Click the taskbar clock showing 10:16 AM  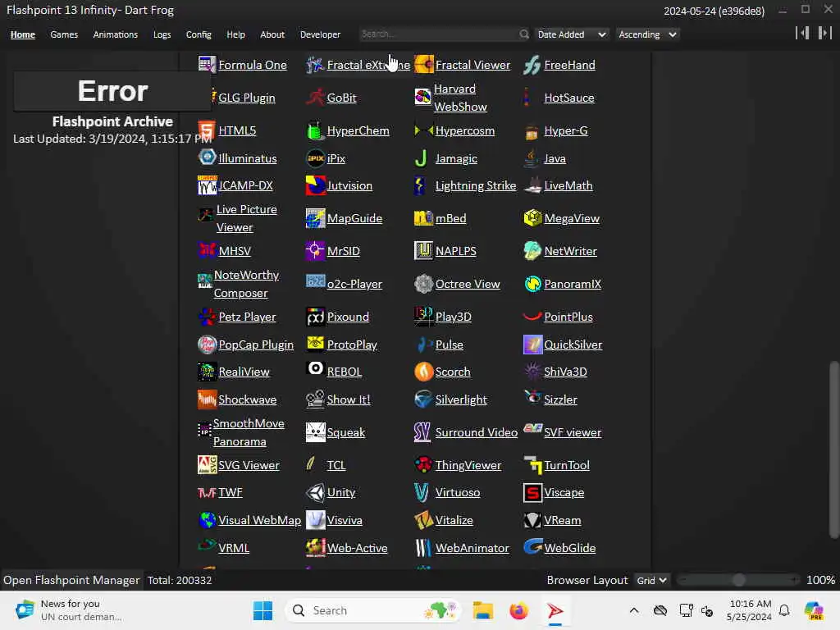point(749,610)
